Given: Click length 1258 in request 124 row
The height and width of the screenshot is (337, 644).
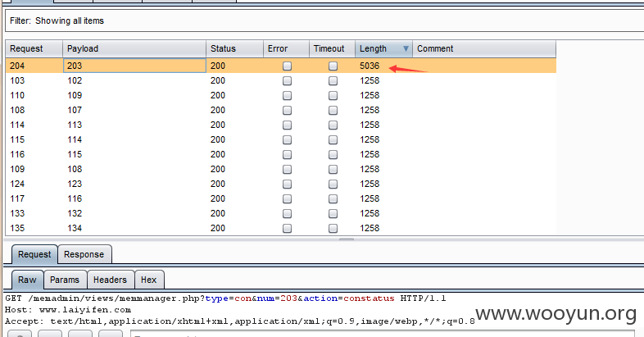Looking at the screenshot, I should click(x=370, y=184).
